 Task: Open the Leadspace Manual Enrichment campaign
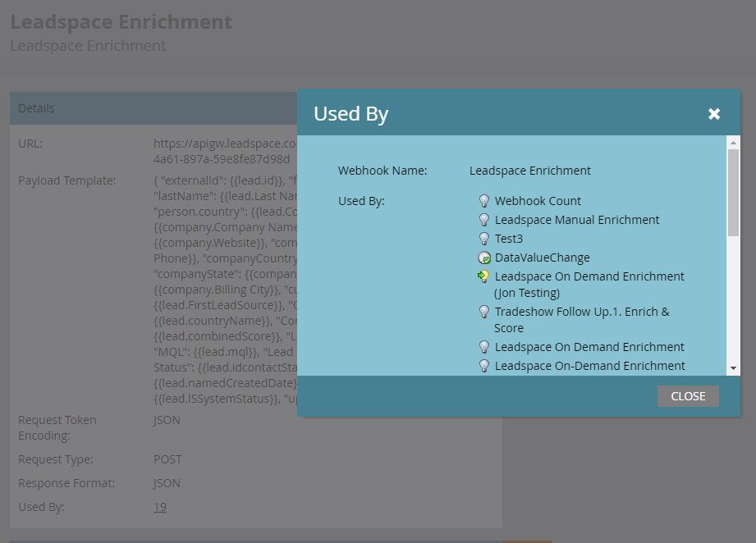pyautogui.click(x=576, y=220)
